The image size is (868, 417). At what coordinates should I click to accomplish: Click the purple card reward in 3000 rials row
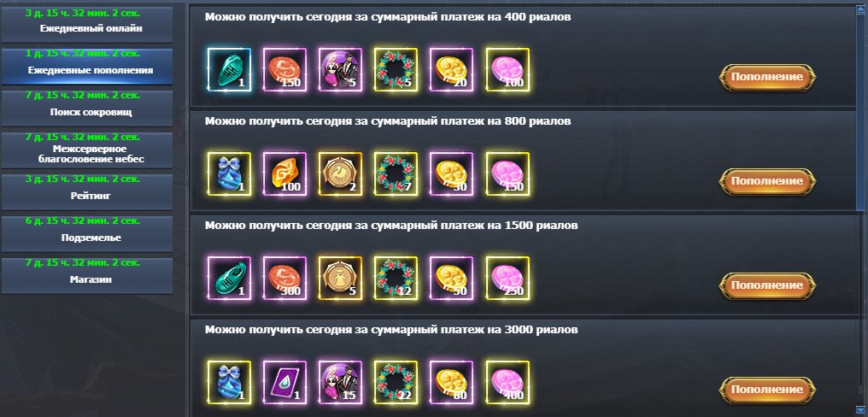coord(284,382)
